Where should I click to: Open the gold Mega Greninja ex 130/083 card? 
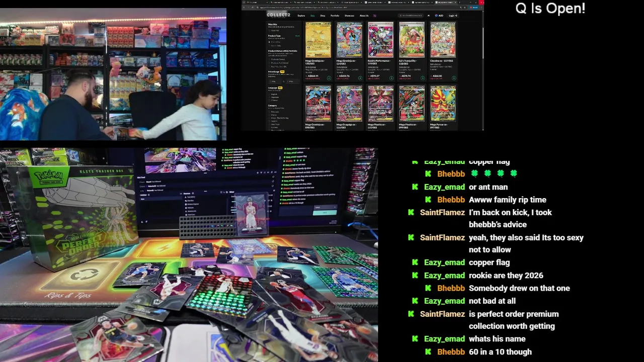coord(318,40)
